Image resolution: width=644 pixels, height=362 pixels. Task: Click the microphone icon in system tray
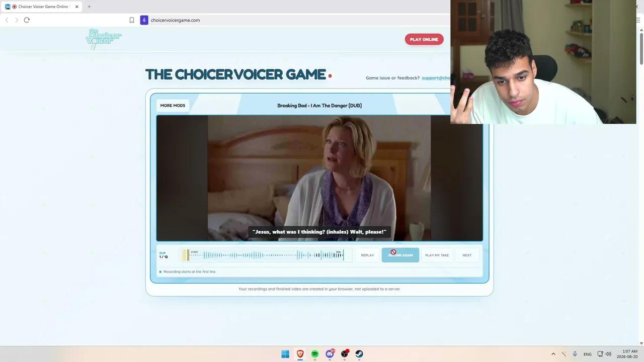click(575, 354)
